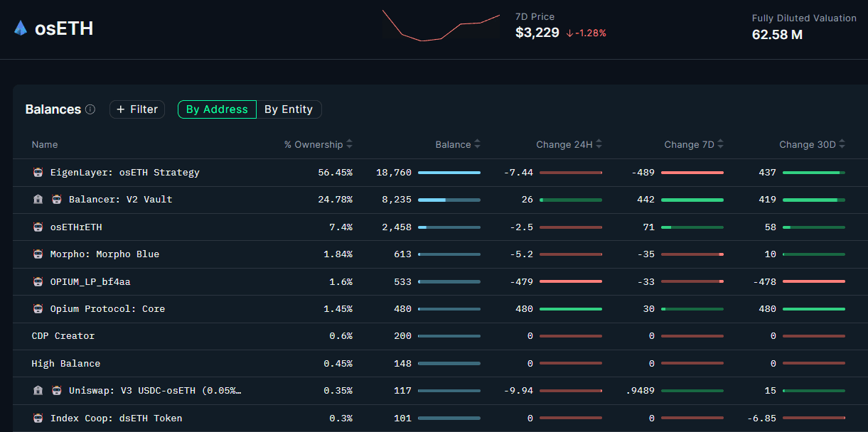The image size is (868, 432).
Task: Click the osETH token logo icon
Action: (x=21, y=28)
